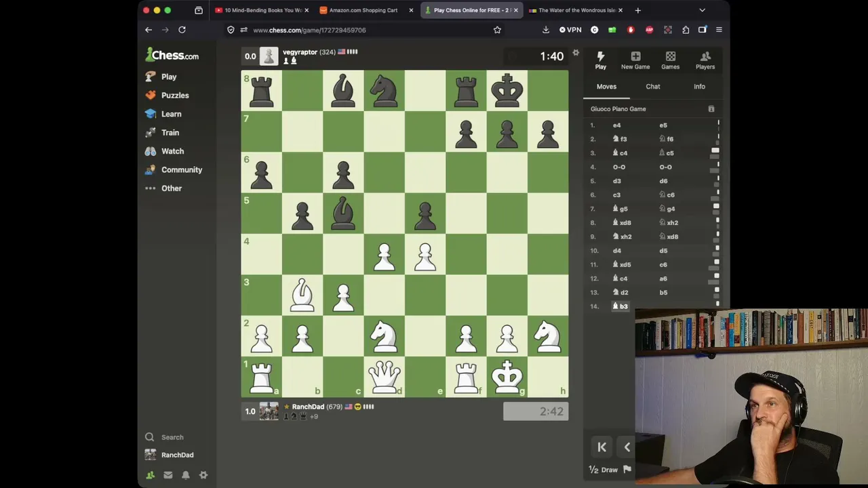This screenshot has width=868, height=488.
Task: Open notifications bell in sidebar
Action: click(x=186, y=475)
